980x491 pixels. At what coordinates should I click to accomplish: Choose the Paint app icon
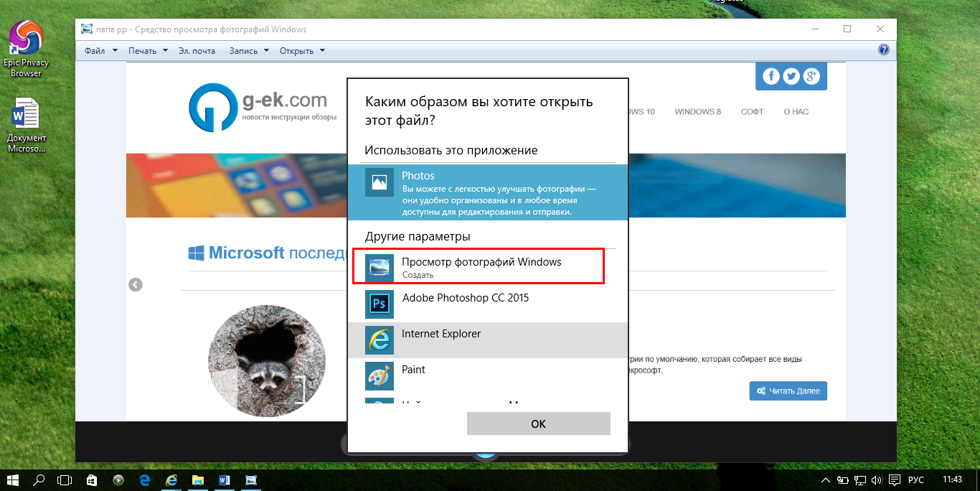click(x=379, y=376)
